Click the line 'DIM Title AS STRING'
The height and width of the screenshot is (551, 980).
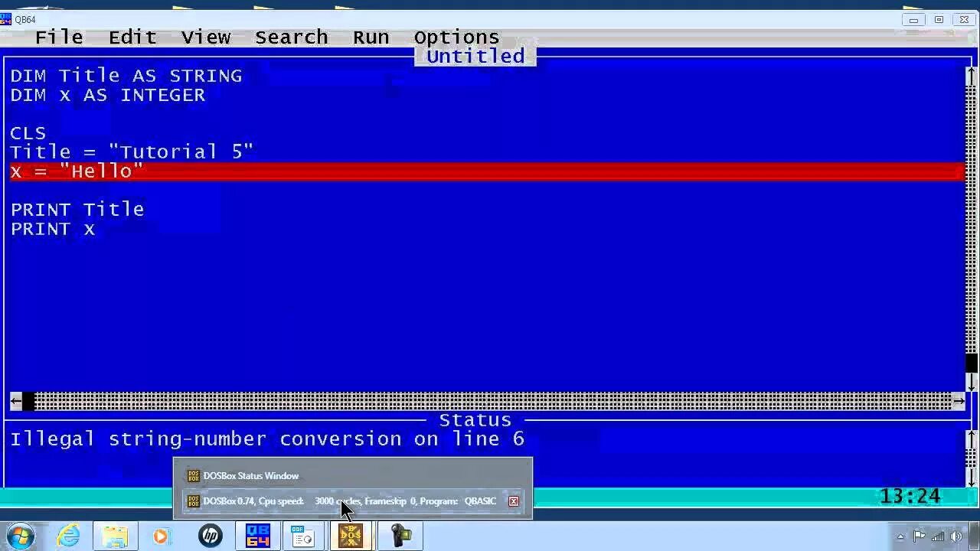coord(126,76)
